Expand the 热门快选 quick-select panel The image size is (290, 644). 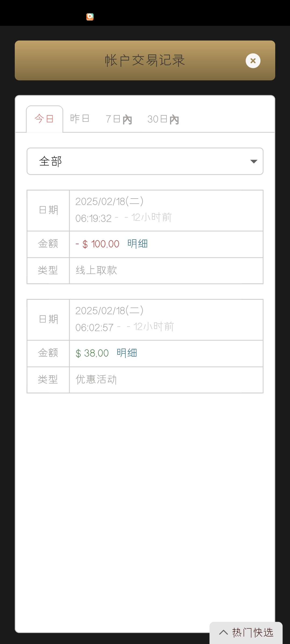point(252,632)
